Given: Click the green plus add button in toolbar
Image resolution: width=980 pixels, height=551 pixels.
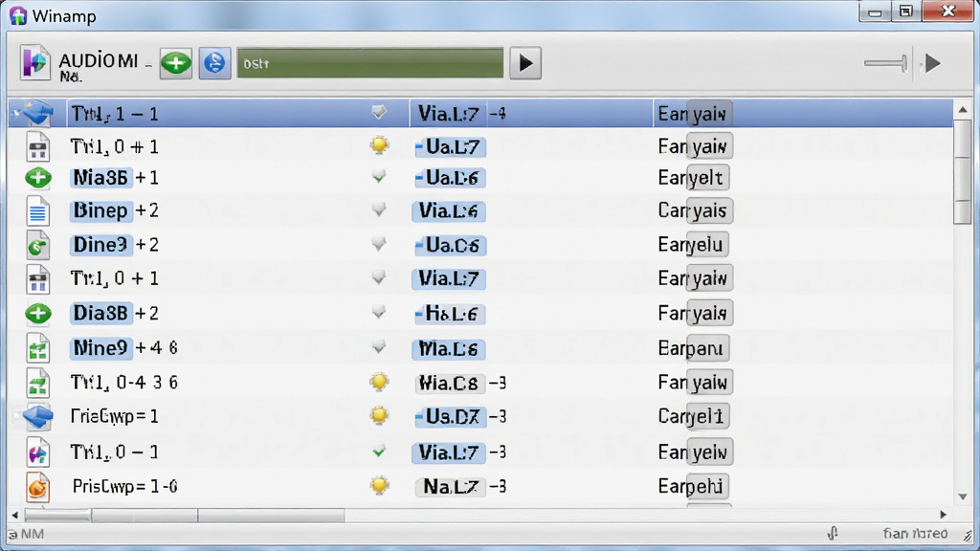Looking at the screenshot, I should [x=176, y=63].
